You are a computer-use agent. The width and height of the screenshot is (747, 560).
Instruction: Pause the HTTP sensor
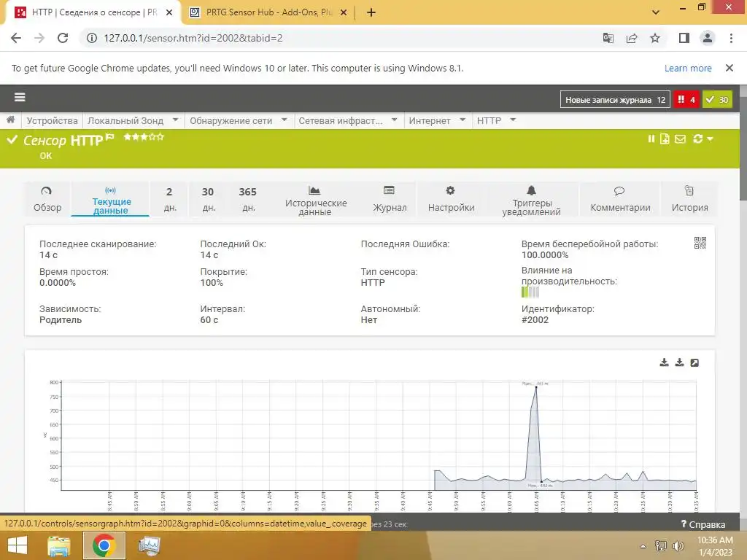click(651, 139)
